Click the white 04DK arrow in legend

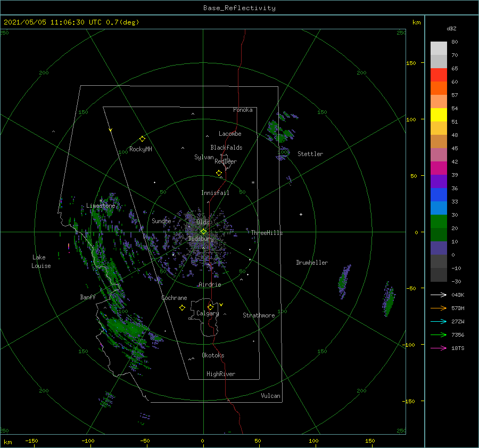tap(439, 295)
